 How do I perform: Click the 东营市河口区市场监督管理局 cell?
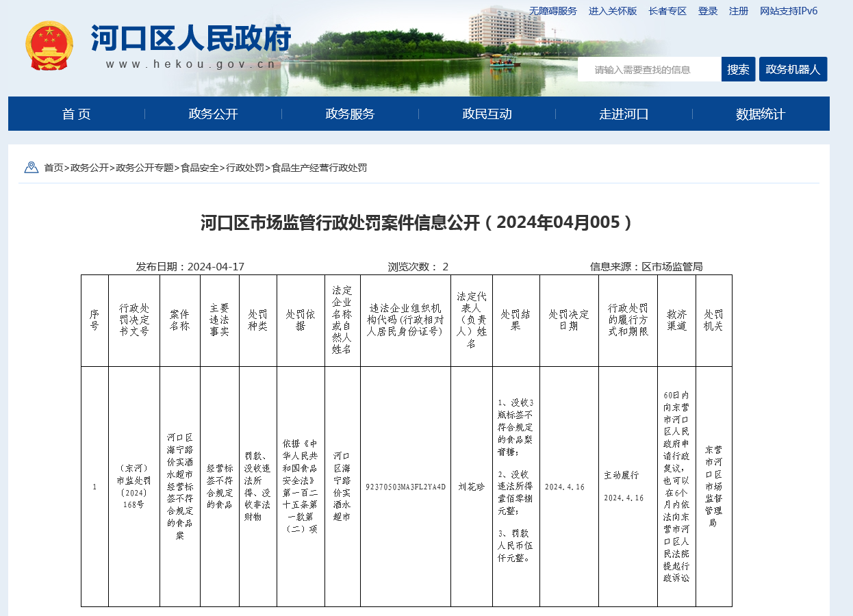click(x=714, y=487)
